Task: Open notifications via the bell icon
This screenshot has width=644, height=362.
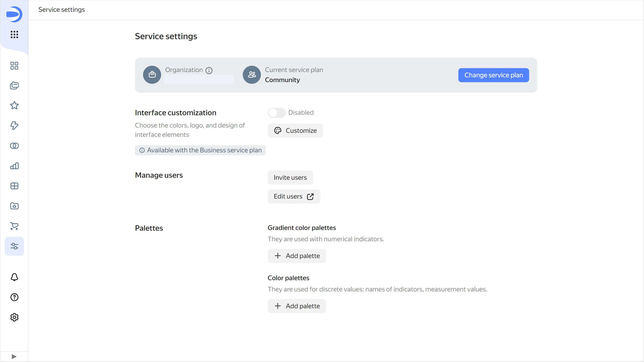Action: coord(14,277)
